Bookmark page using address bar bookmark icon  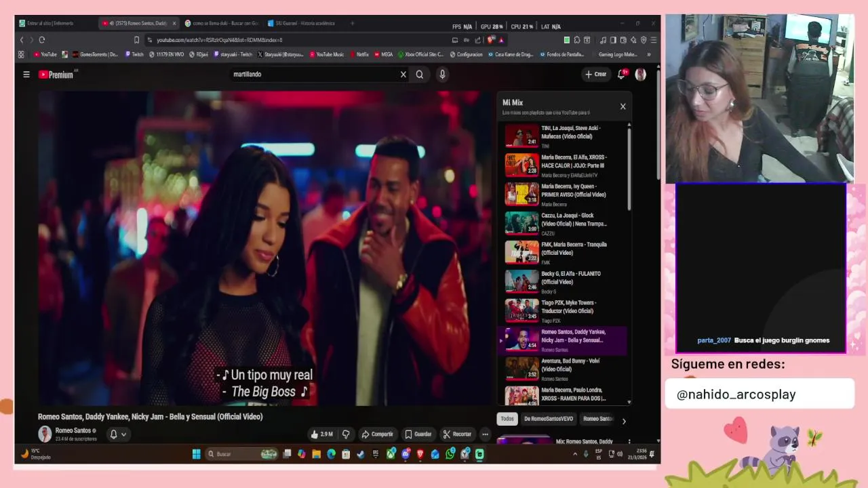136,40
